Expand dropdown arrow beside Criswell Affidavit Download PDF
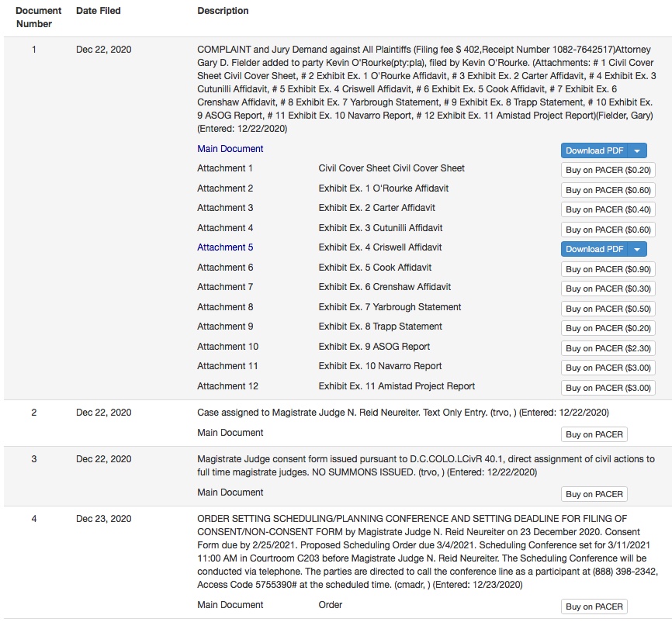 point(637,250)
